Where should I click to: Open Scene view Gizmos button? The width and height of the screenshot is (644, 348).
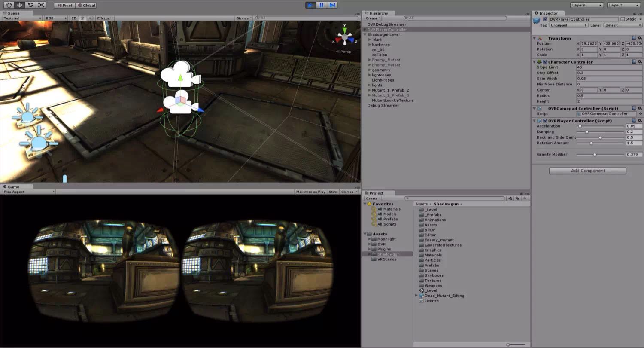click(x=243, y=18)
